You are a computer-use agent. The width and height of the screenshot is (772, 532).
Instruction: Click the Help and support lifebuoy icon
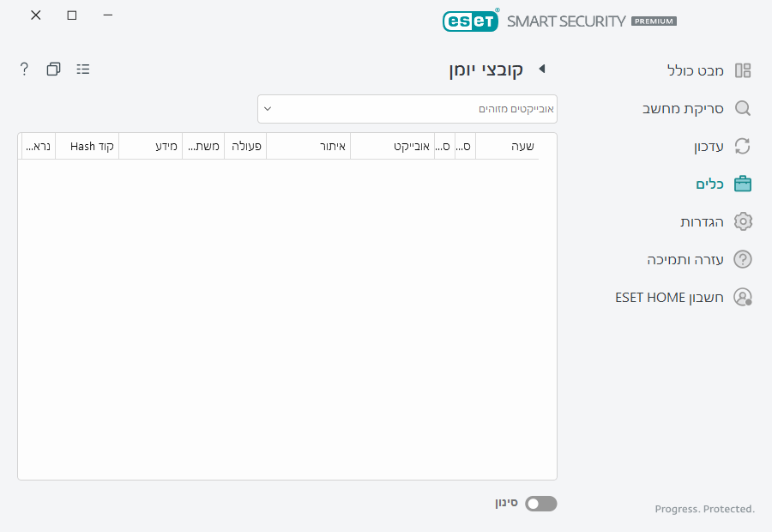pos(742,259)
